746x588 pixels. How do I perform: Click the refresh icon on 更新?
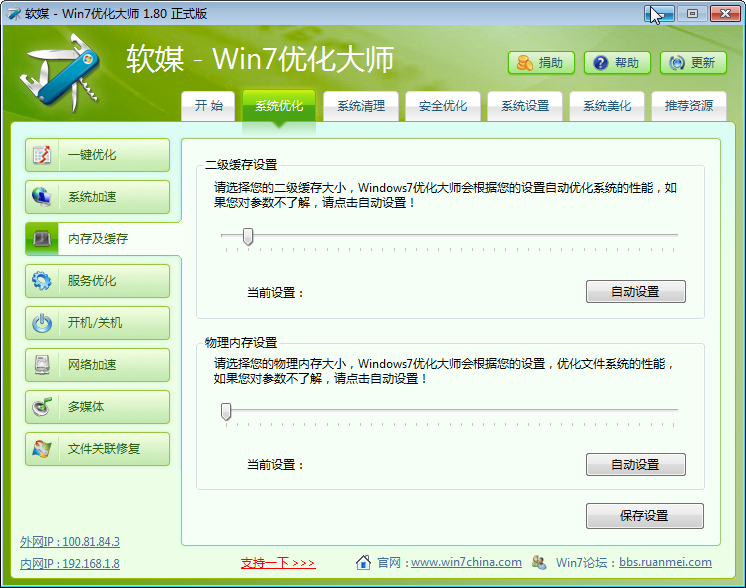tap(677, 63)
